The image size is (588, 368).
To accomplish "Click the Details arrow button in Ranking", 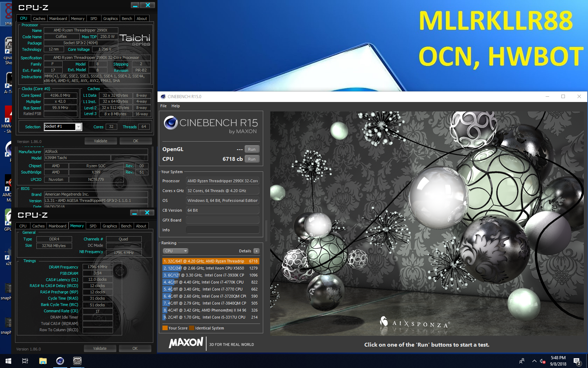I will 257,251.
